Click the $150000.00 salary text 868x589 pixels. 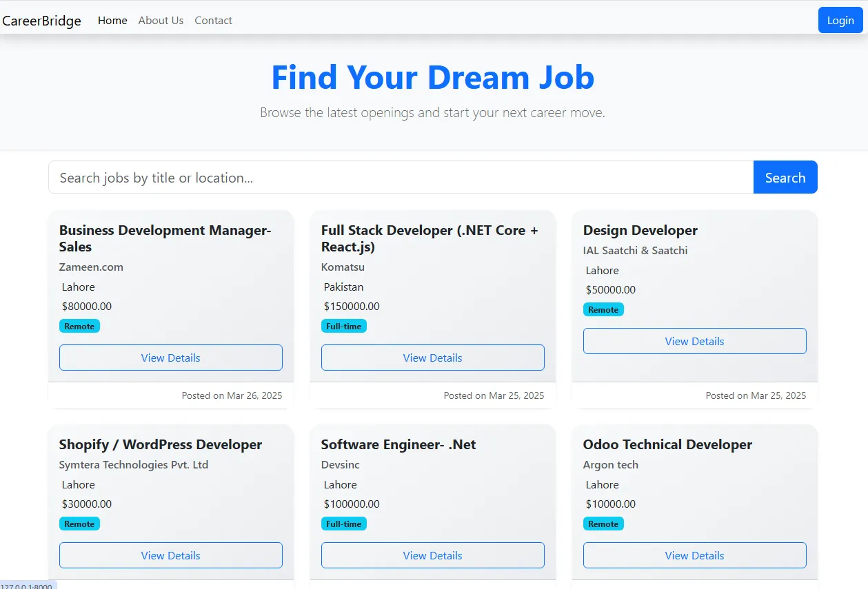coord(352,307)
